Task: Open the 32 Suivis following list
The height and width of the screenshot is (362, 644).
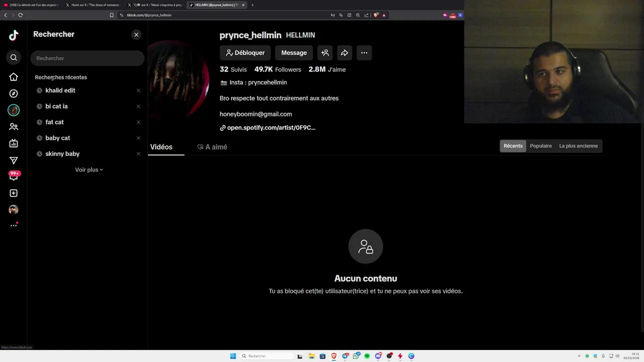Action: pyautogui.click(x=233, y=69)
